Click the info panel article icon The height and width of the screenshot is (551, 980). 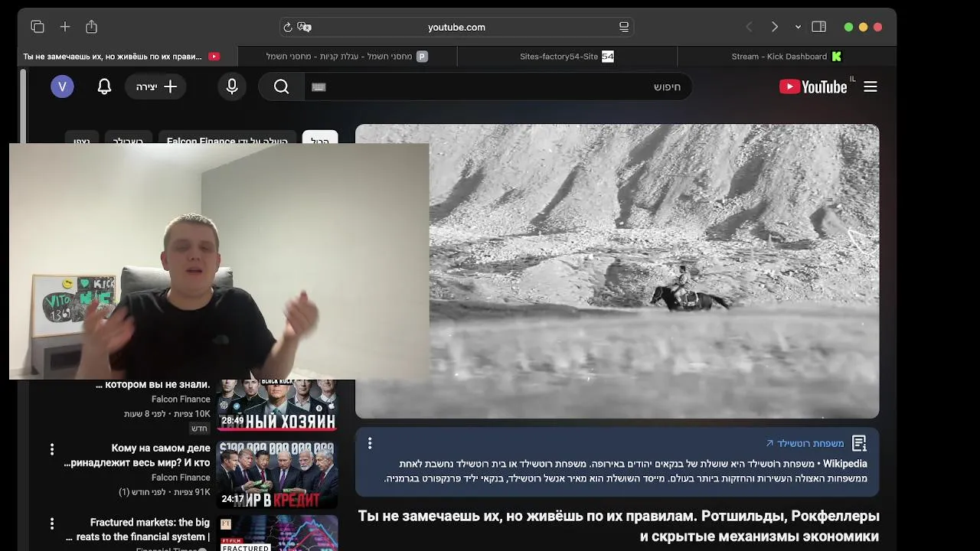(859, 443)
